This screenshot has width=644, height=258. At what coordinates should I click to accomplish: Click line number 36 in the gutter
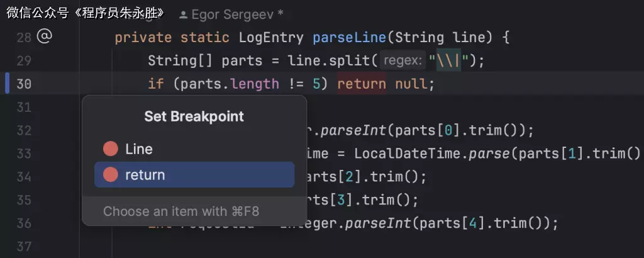click(x=24, y=223)
